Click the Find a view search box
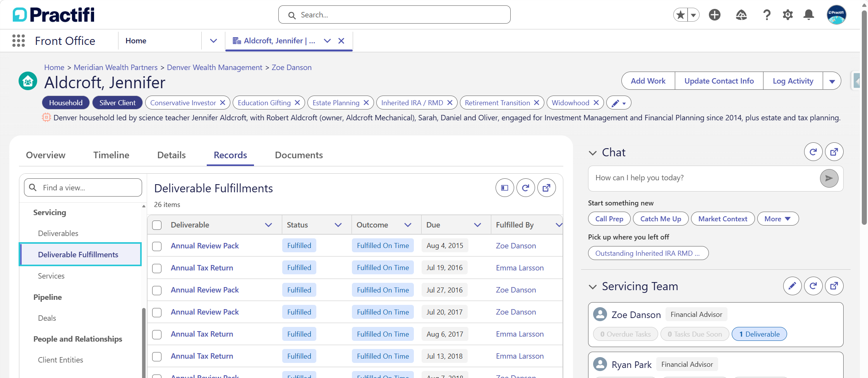 click(x=83, y=188)
